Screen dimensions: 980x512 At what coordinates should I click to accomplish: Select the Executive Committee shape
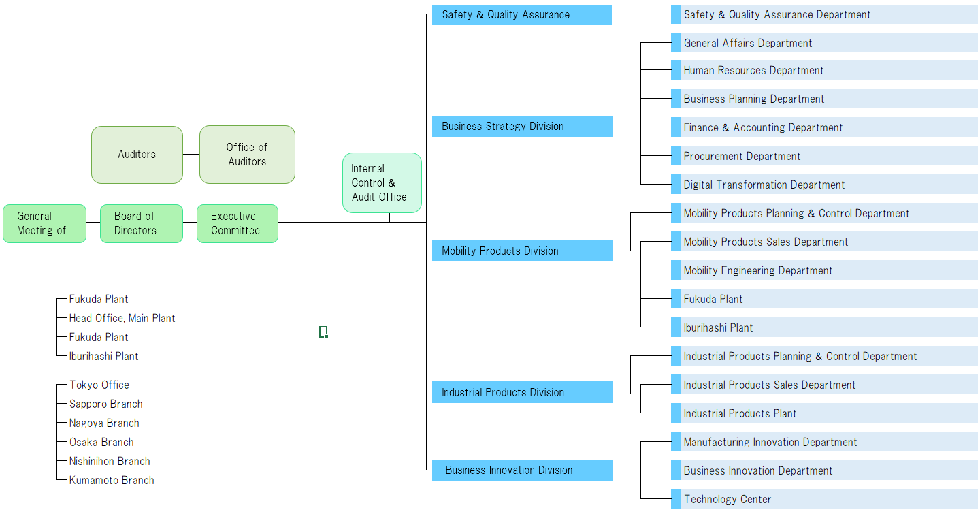(237, 223)
